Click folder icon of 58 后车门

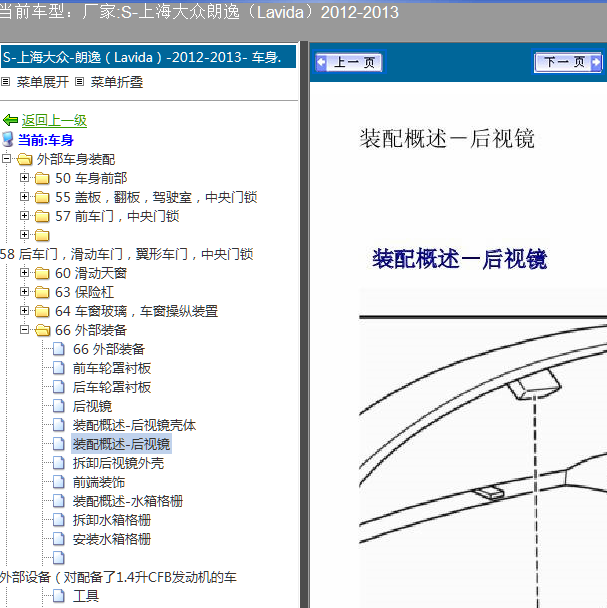pos(42,235)
